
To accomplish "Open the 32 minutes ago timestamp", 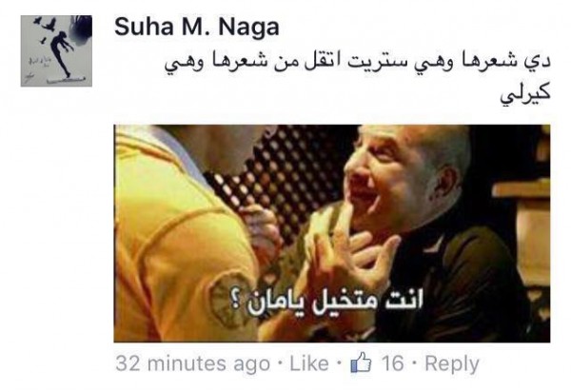I will [x=192, y=363].
